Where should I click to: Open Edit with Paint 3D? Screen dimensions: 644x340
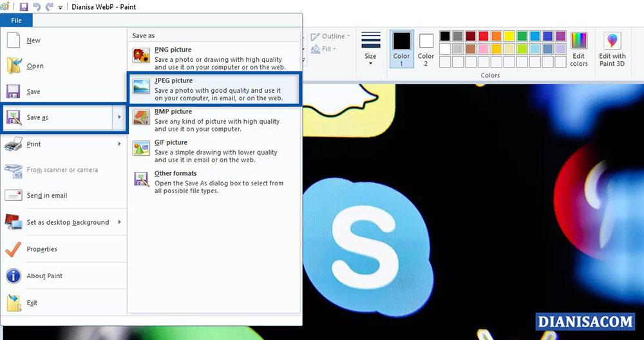(x=612, y=49)
